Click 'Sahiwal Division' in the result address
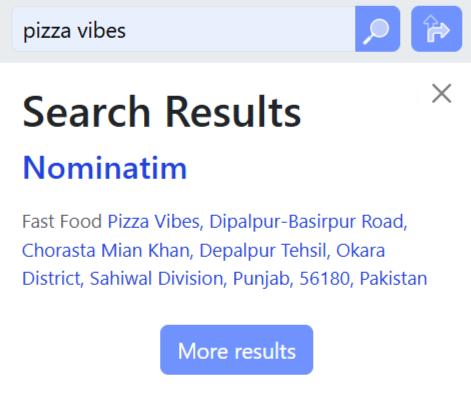 158,278
